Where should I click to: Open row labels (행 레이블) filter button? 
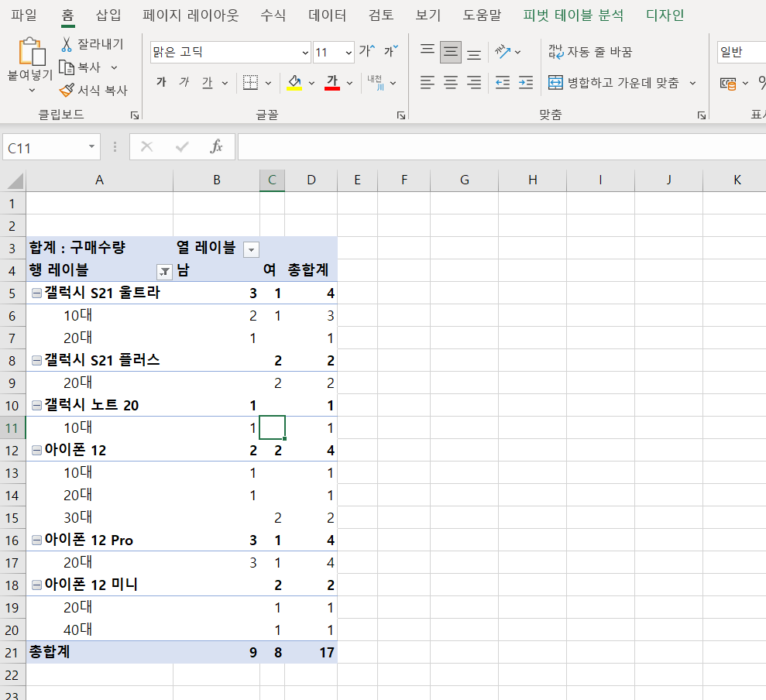(165, 272)
